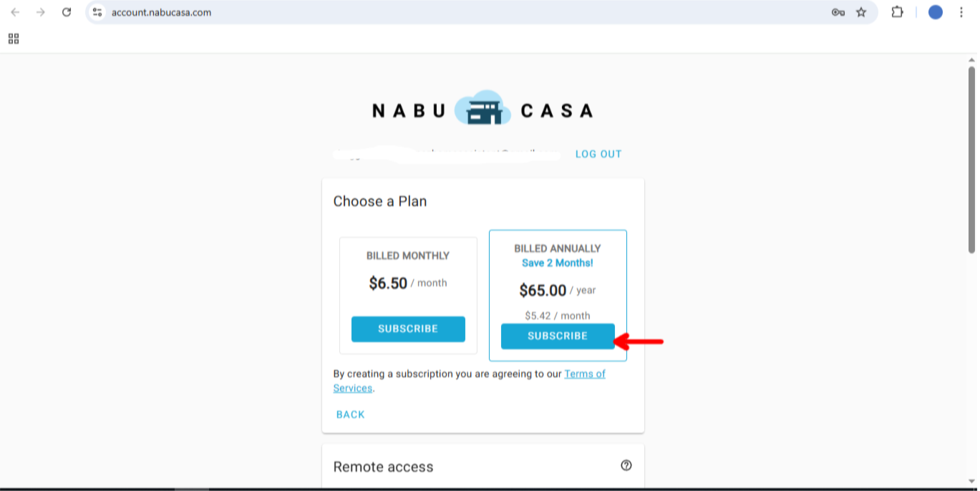
Task: Click the scrollbar down arrow
Action: click(971, 481)
